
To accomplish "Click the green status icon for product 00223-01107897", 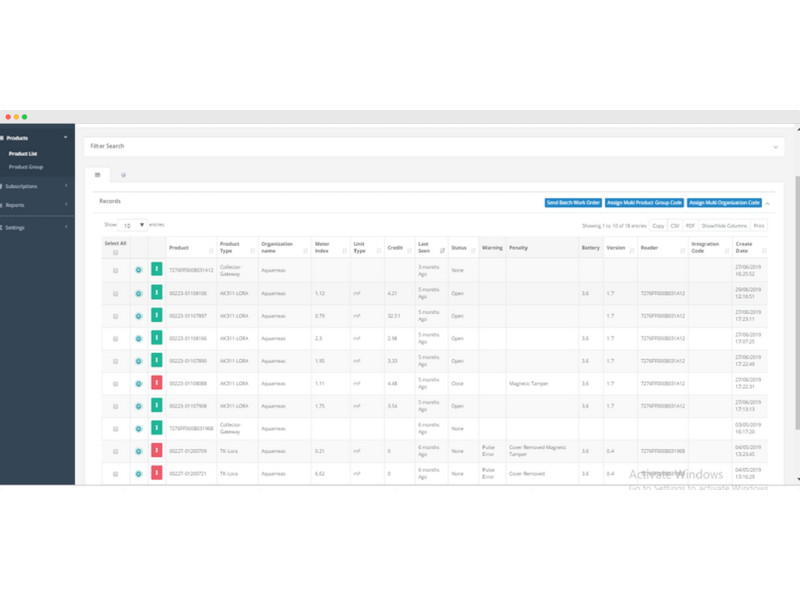I will pos(156,315).
